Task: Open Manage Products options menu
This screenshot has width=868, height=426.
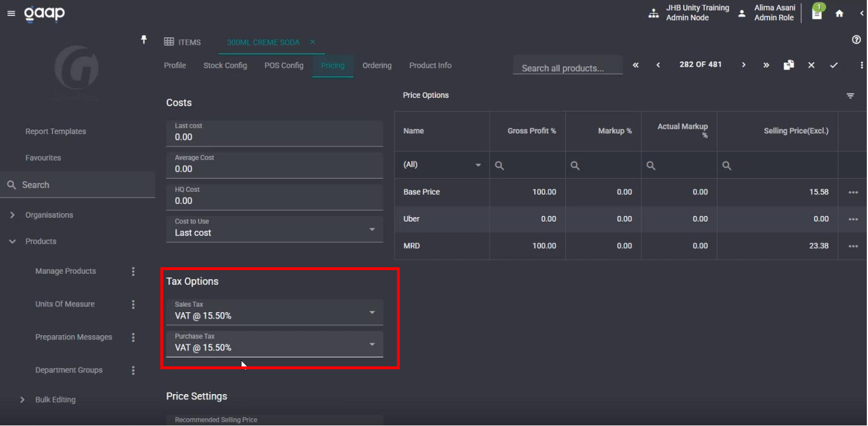Action: pyautogui.click(x=133, y=271)
